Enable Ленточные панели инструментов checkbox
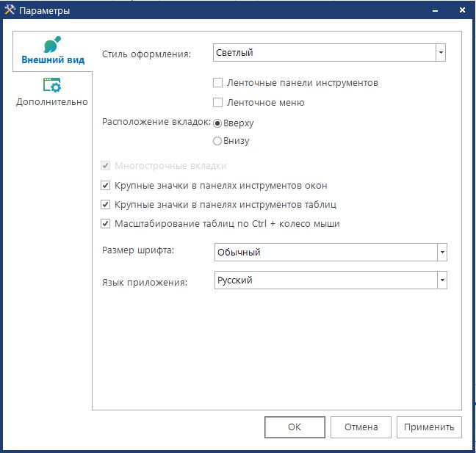This screenshot has height=453, width=476. 217,83
